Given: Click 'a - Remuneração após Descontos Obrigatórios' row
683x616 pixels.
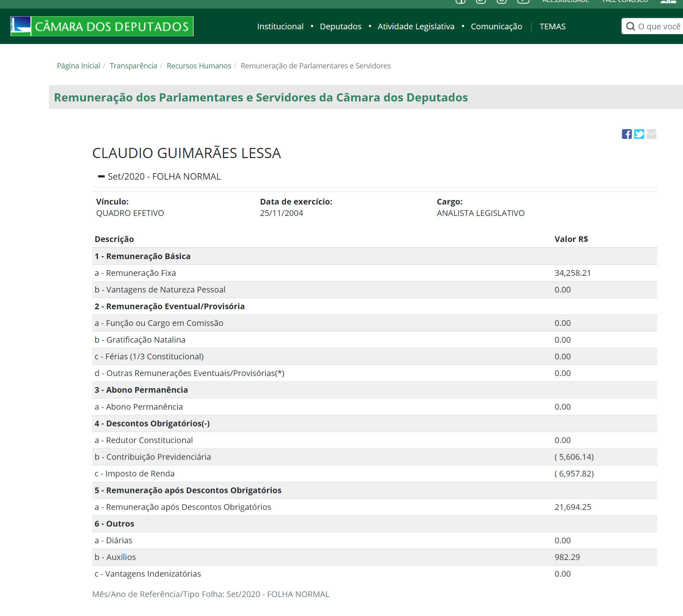Looking at the screenshot, I should click(x=375, y=507).
